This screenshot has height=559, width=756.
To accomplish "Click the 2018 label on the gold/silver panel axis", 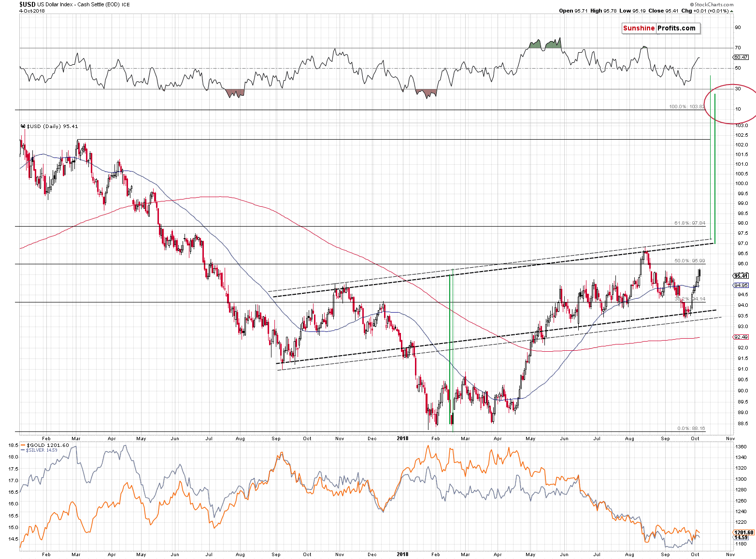I will [402, 554].
